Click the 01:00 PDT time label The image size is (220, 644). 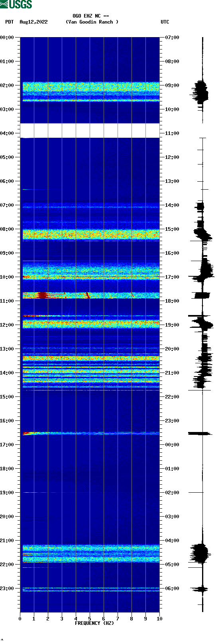7,61
